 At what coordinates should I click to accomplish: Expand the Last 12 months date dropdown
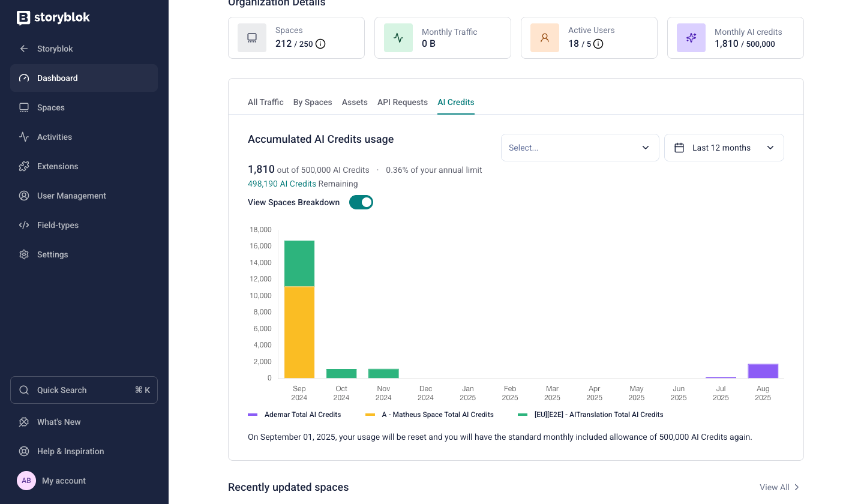tap(724, 148)
